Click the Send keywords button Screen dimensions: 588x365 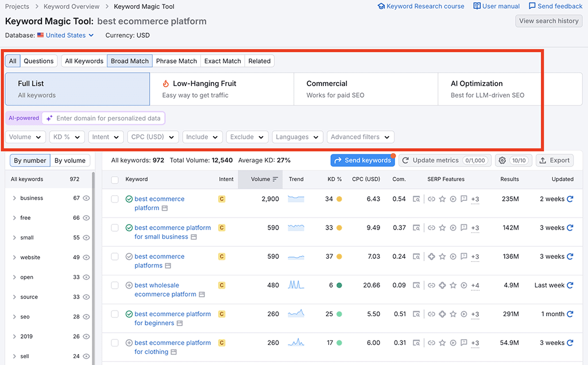pos(363,160)
